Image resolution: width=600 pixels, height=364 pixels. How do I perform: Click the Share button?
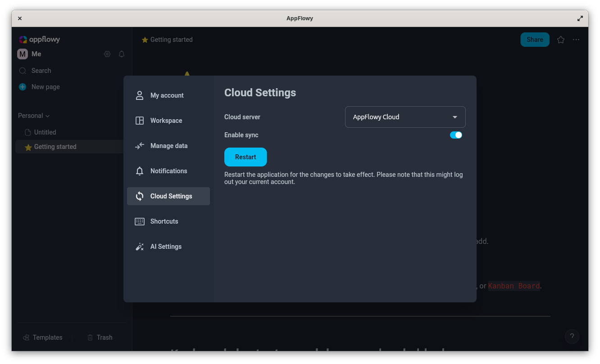pyautogui.click(x=535, y=40)
